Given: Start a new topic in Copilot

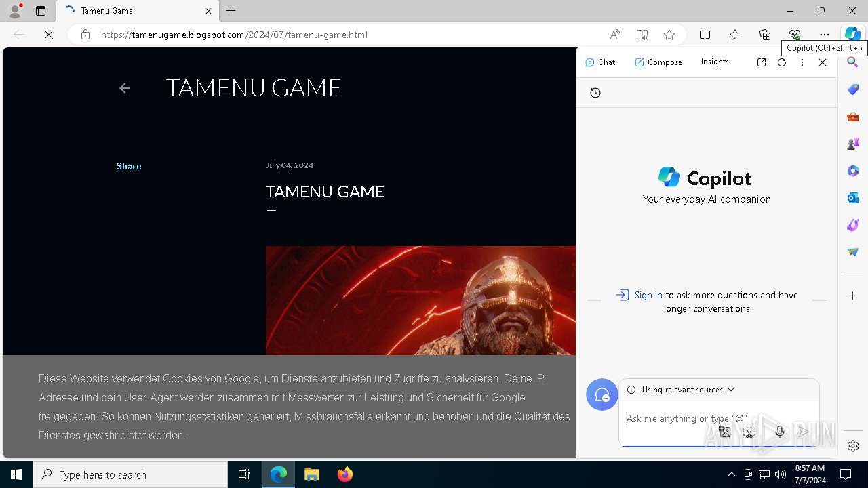Looking at the screenshot, I should [602, 394].
